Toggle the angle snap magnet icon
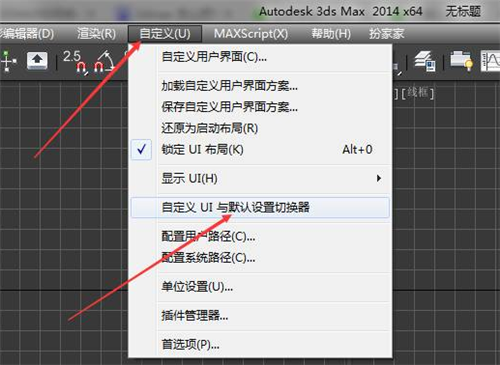The width and height of the screenshot is (500, 365). [104, 61]
